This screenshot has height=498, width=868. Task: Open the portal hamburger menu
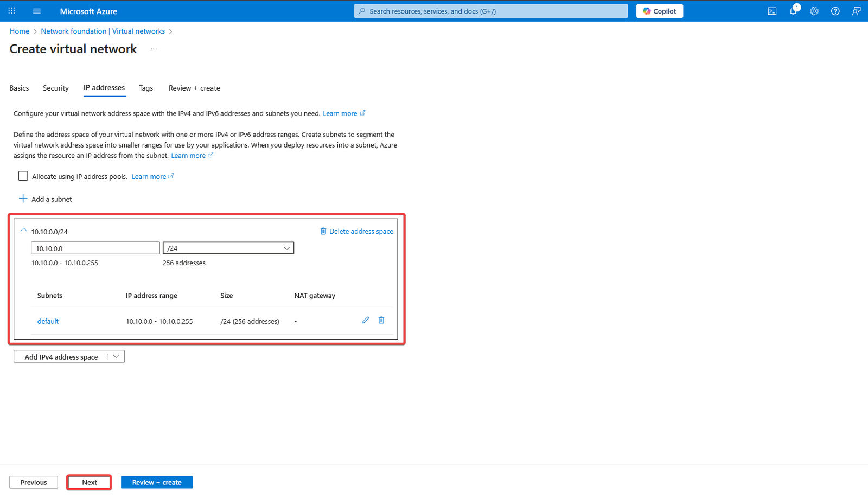37,11
